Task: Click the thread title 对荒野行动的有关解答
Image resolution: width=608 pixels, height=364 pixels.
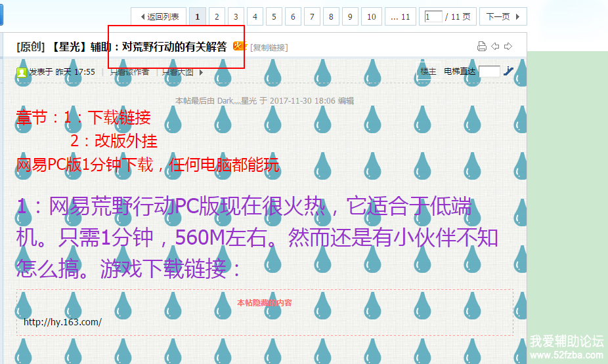Action: coord(175,47)
